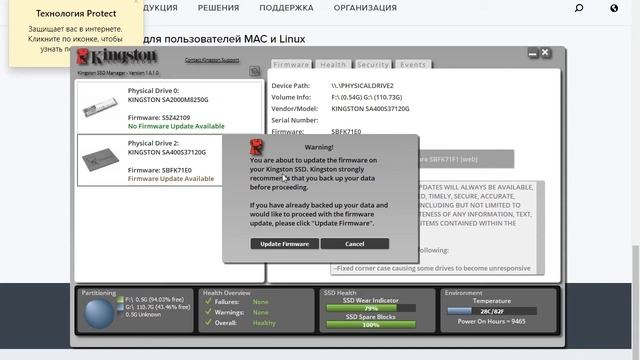The image size is (640, 360).
Task: View the Events tab
Action: [x=413, y=64]
